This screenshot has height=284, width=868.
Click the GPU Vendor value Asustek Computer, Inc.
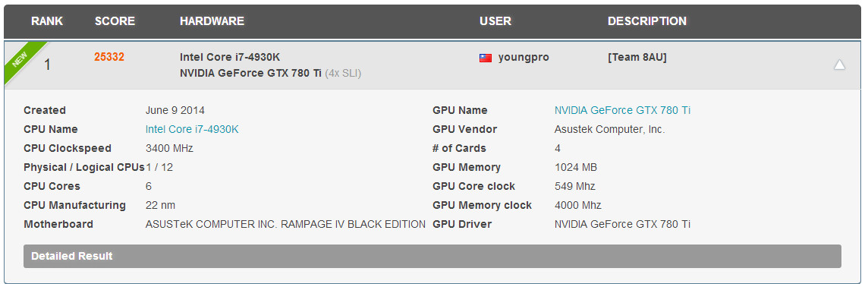click(609, 129)
